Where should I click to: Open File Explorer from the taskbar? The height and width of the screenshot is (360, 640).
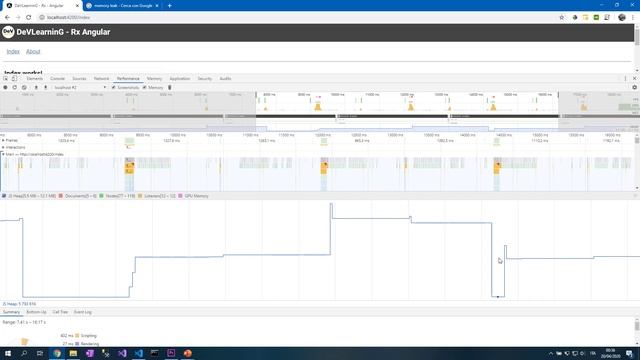[73, 353]
